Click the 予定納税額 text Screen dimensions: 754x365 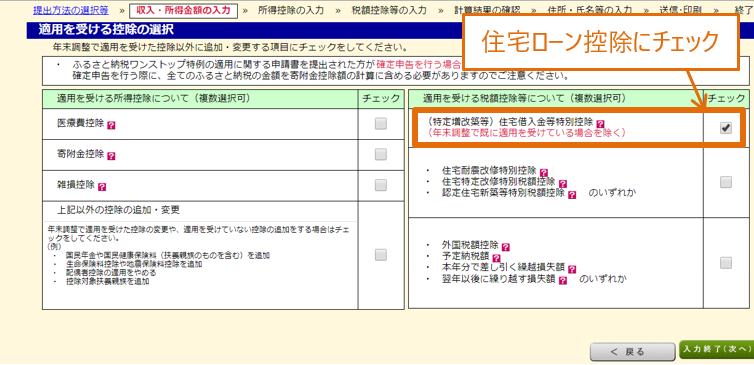tap(465, 256)
